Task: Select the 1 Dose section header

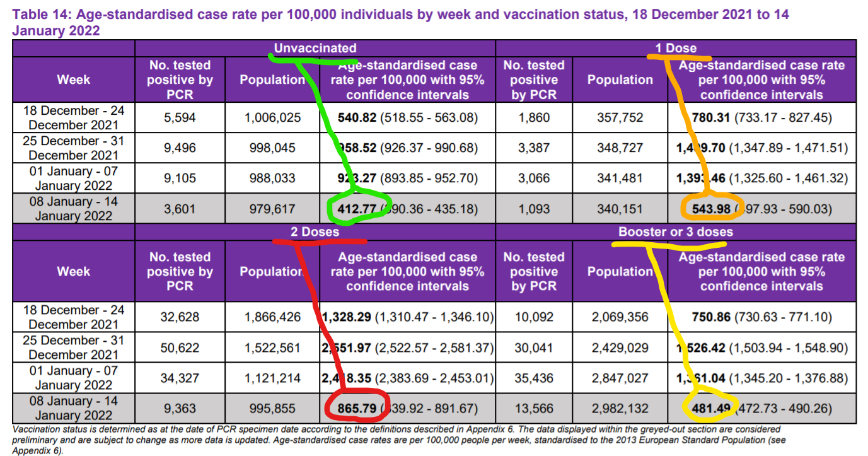Action: click(675, 48)
